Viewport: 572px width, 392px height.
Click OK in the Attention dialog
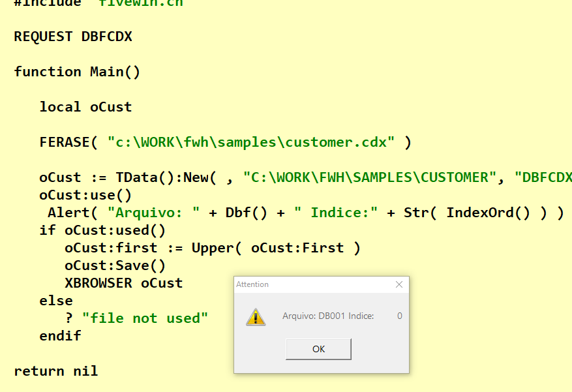coord(318,349)
